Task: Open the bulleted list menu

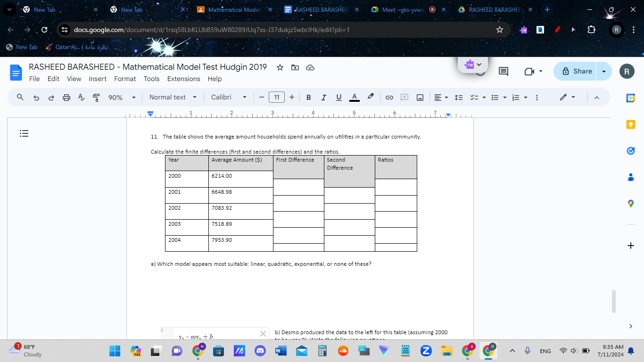Action: [498, 97]
